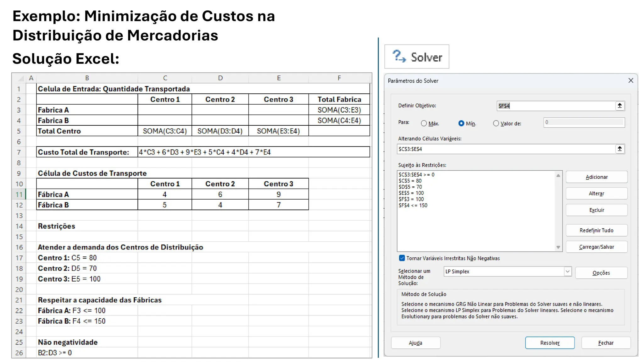The image size is (644, 362).
Task: Click Total Centro row label
Action: [x=87, y=131]
